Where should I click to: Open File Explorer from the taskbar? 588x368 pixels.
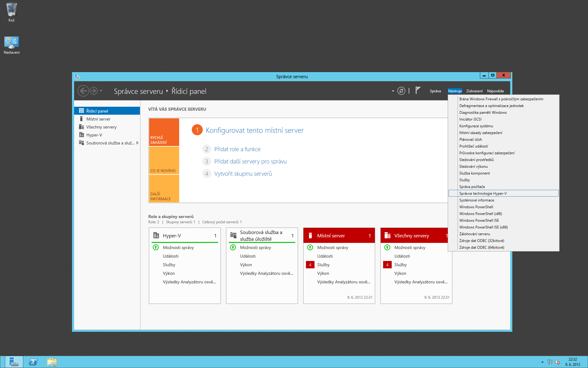[x=52, y=362]
